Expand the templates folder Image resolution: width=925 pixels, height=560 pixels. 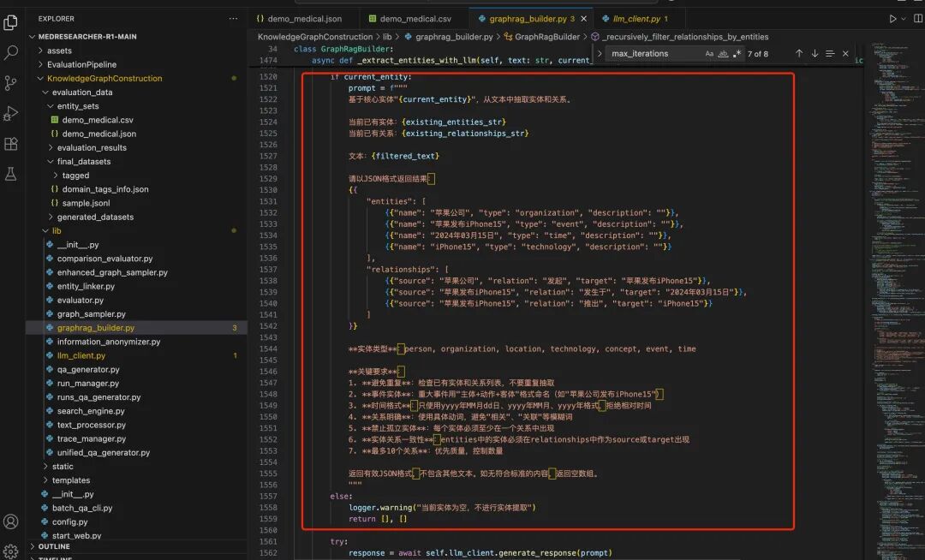pyautogui.click(x=71, y=480)
